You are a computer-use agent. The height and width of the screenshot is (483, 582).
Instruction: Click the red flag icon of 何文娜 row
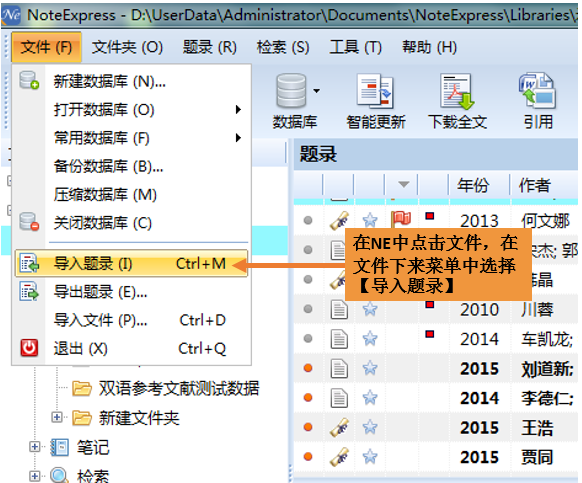point(401,219)
